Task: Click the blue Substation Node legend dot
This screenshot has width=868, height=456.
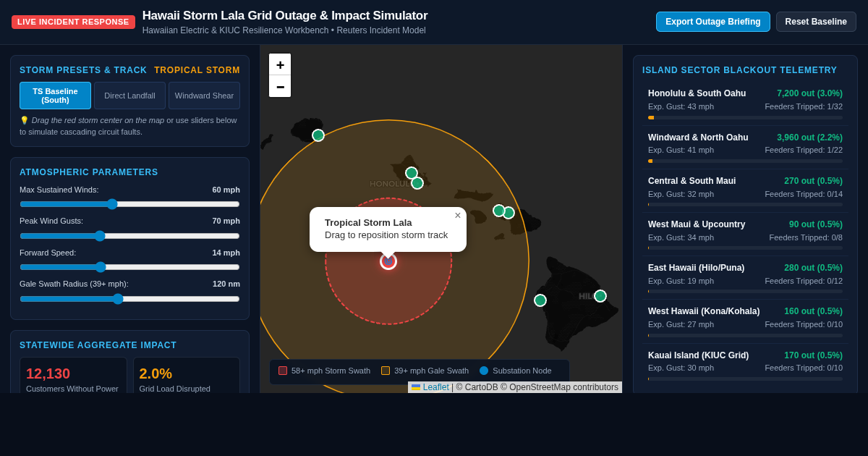Action: [x=484, y=371]
